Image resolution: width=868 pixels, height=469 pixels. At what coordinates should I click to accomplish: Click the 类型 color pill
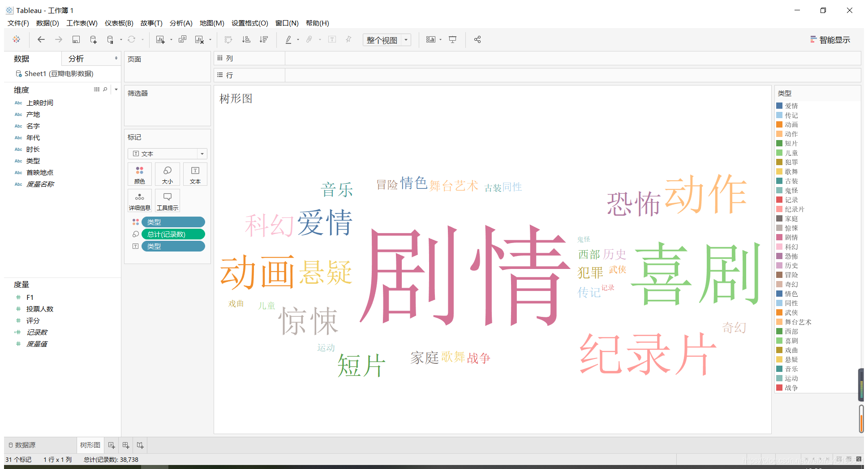click(173, 222)
